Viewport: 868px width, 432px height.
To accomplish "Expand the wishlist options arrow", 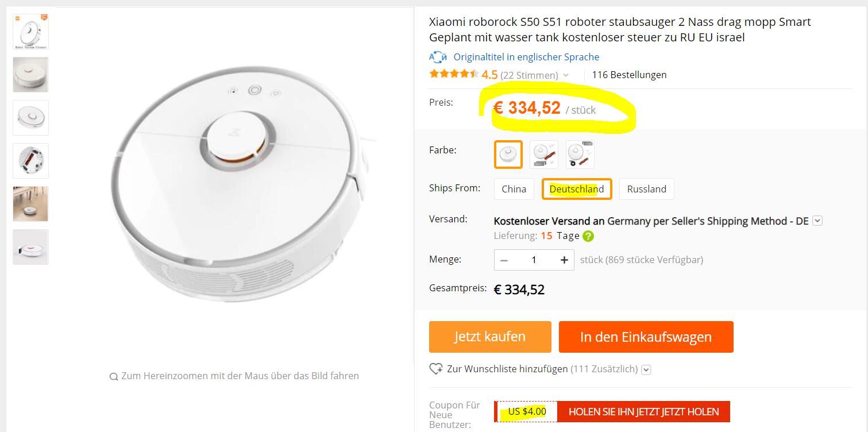I will 646,369.
